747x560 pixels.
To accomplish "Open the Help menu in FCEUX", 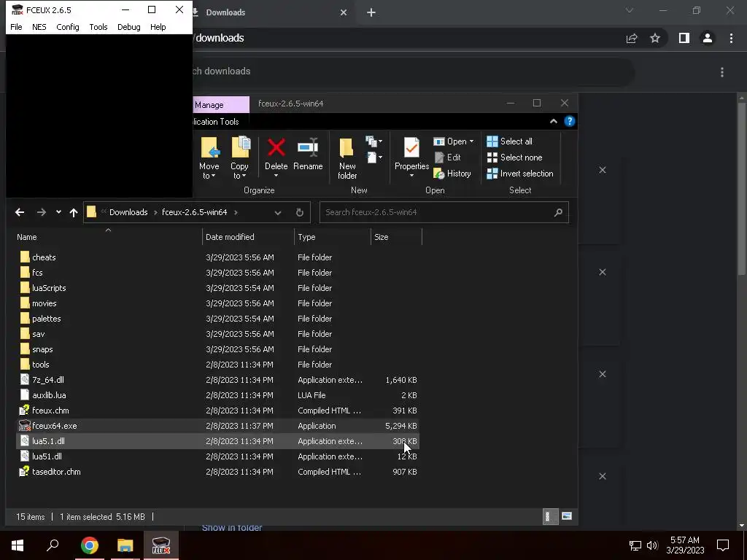I will (158, 27).
